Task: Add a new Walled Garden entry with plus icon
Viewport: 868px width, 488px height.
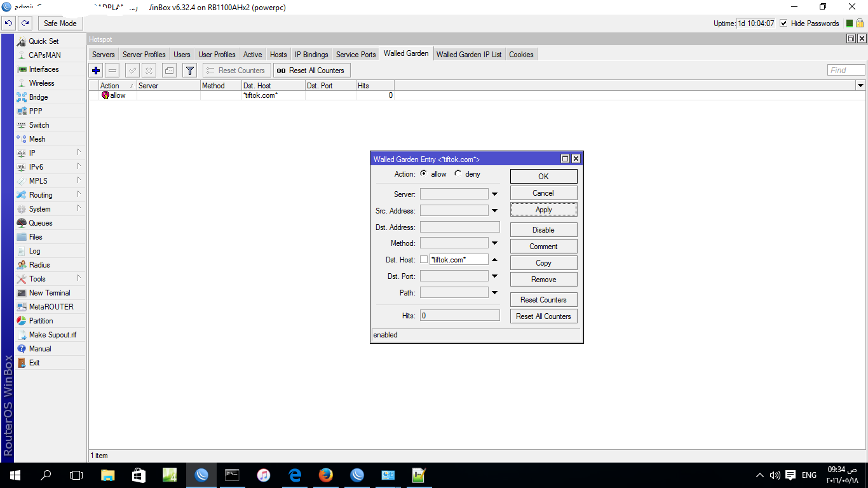Action: [x=96, y=71]
